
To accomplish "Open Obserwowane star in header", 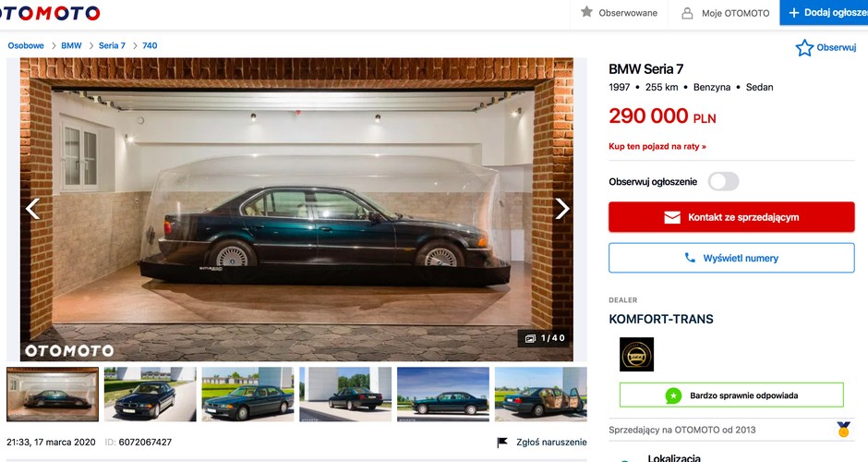I will (x=586, y=12).
